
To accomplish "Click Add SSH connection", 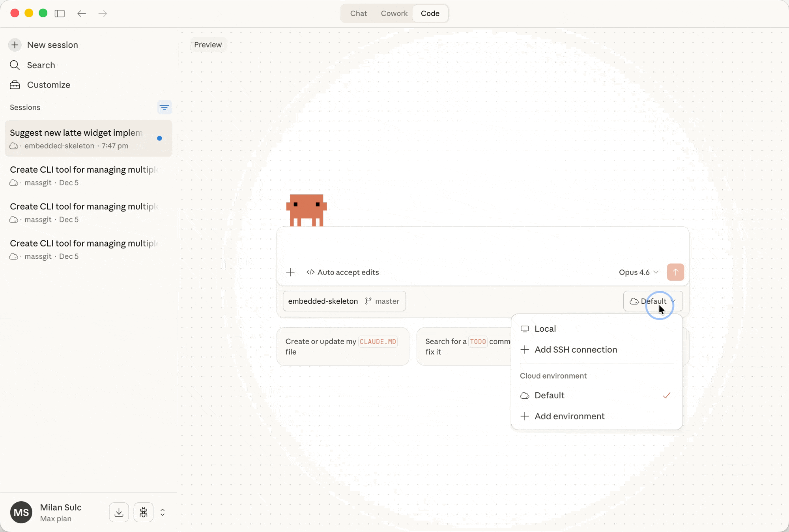I will 575,349.
